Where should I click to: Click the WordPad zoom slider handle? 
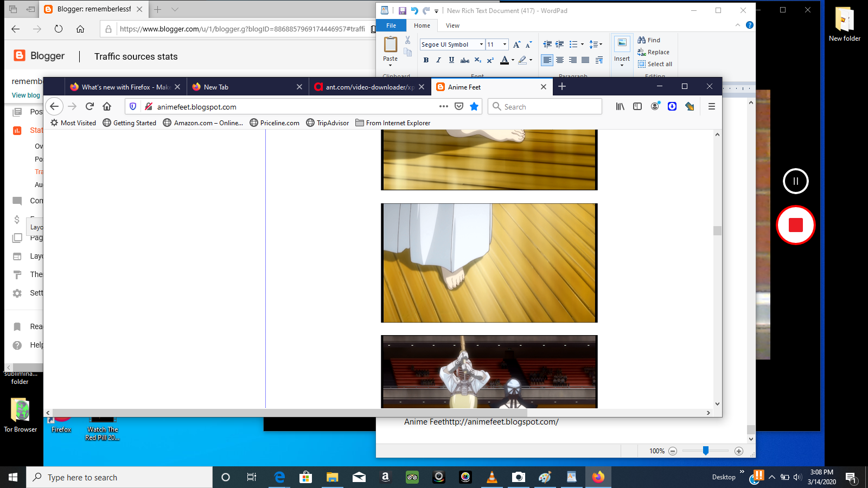click(x=706, y=451)
